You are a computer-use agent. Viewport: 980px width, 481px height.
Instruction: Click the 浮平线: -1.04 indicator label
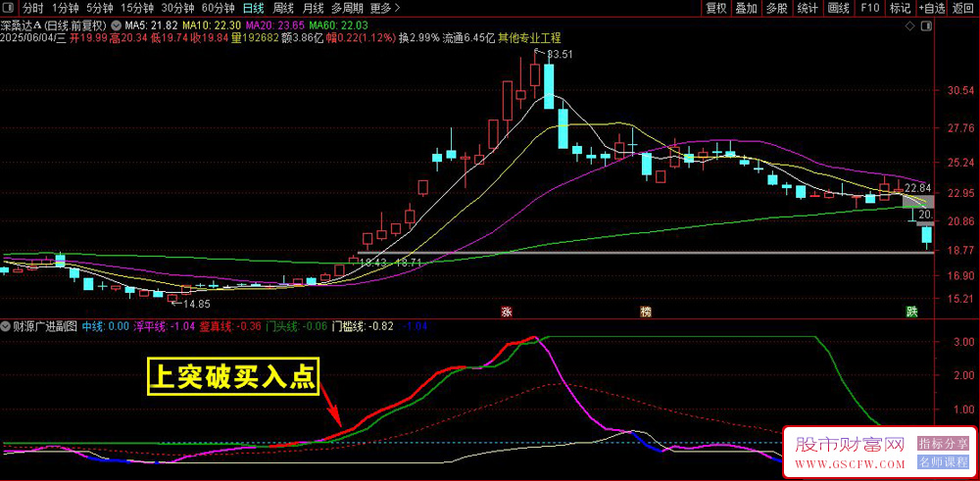[166, 326]
